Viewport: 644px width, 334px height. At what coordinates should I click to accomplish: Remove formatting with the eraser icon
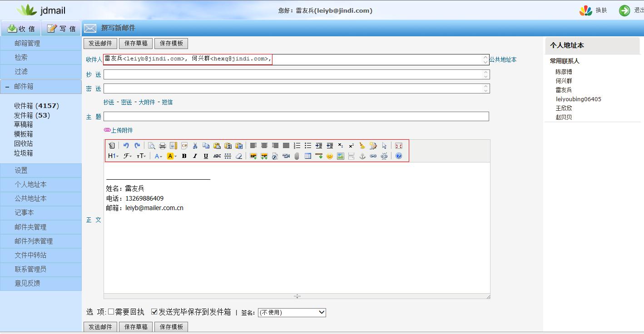[x=239, y=156]
